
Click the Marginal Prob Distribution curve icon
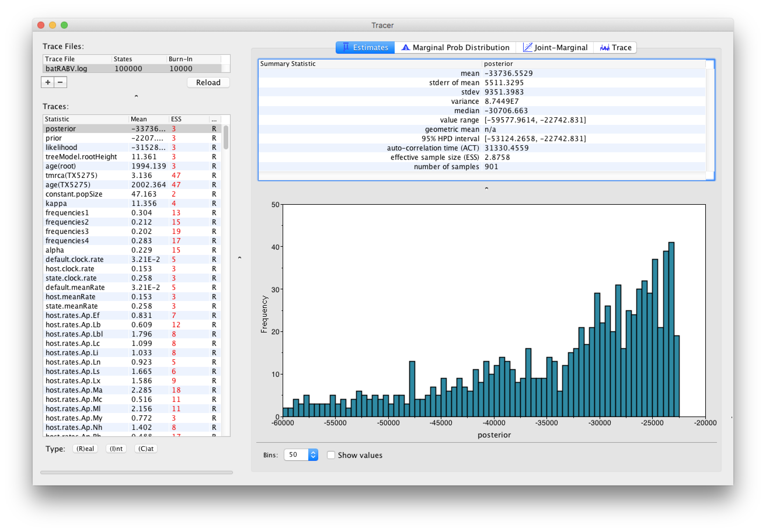click(405, 47)
